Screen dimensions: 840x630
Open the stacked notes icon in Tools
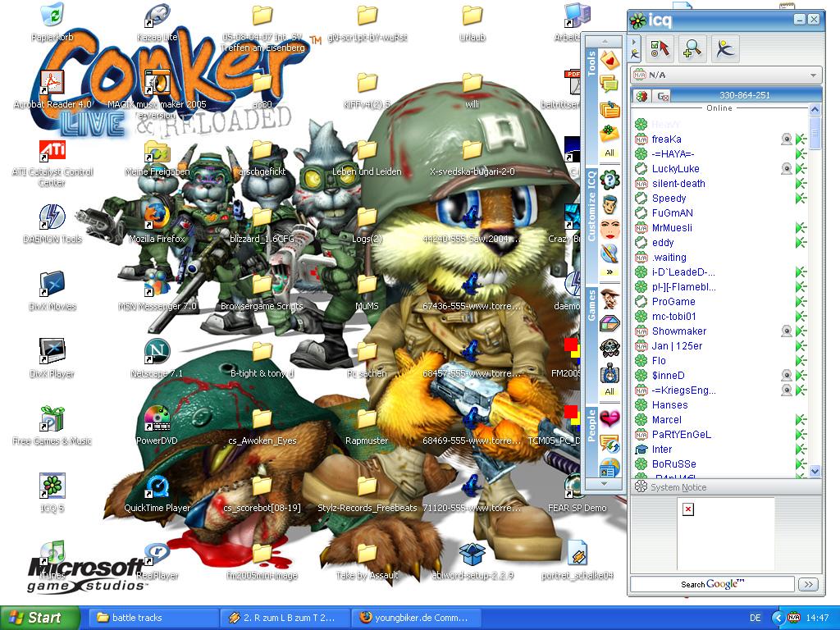click(609, 109)
